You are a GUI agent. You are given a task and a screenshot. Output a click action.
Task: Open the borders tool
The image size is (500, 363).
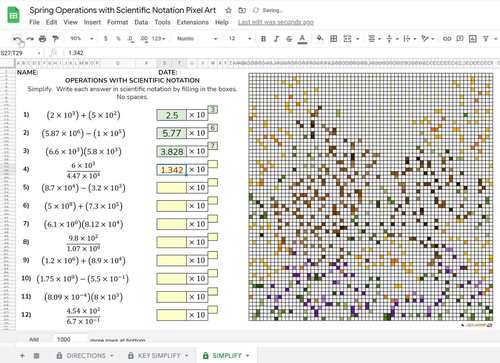pyautogui.click(x=333, y=39)
